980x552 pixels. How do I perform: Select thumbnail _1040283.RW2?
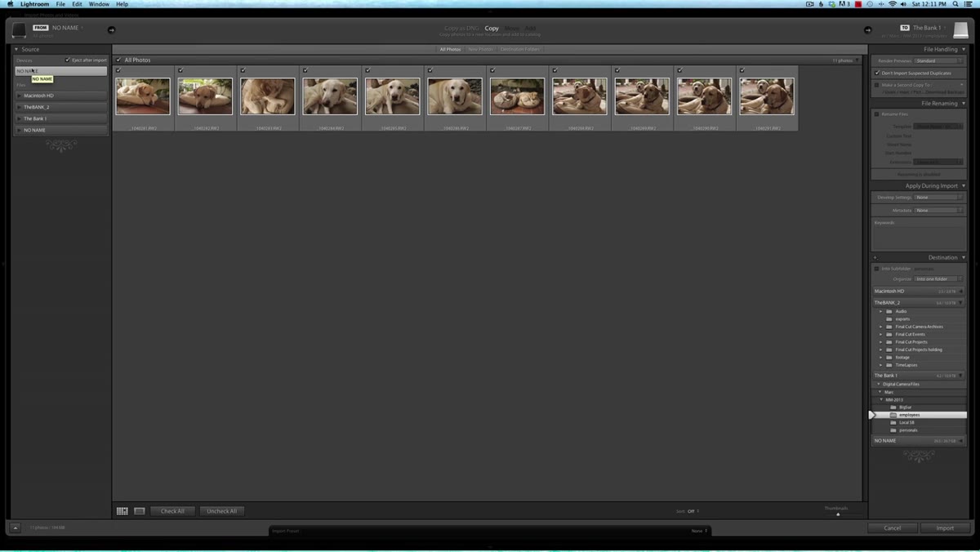[x=268, y=96]
